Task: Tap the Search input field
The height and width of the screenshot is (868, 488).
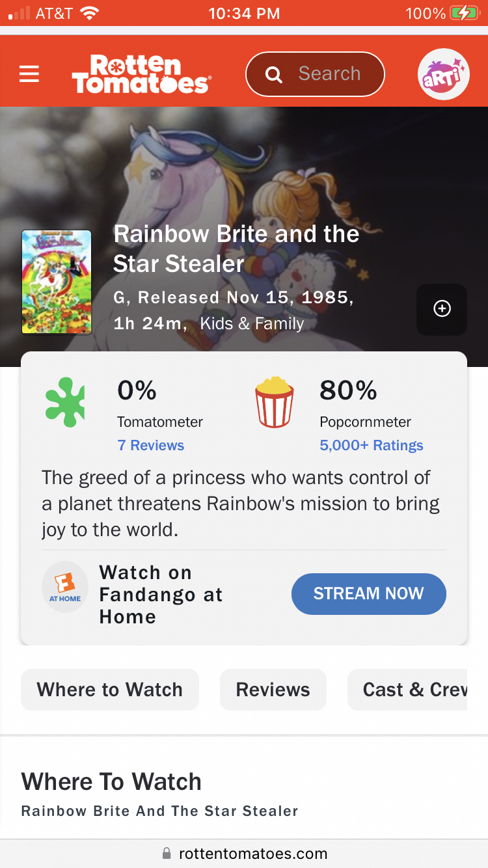Action: [329, 74]
